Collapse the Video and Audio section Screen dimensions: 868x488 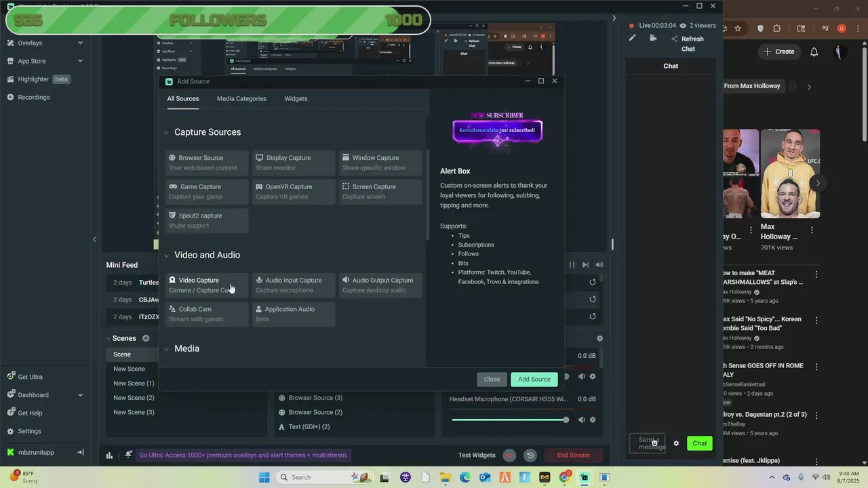166,256
